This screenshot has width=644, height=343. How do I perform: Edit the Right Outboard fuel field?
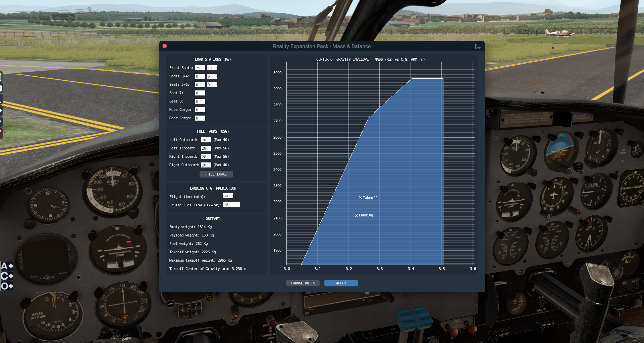click(206, 165)
